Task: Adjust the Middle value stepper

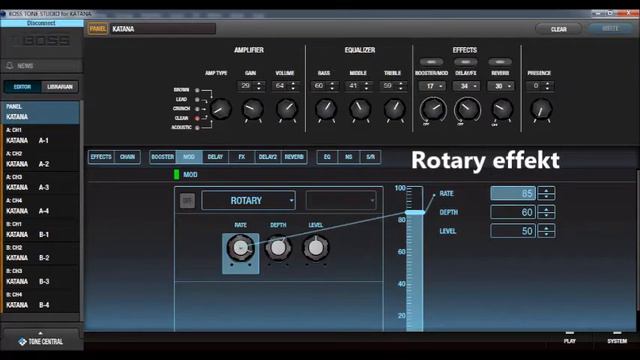Action: [x=366, y=86]
